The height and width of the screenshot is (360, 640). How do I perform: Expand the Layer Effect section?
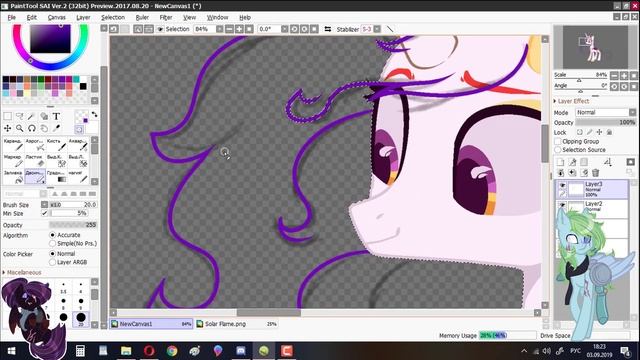(x=571, y=101)
